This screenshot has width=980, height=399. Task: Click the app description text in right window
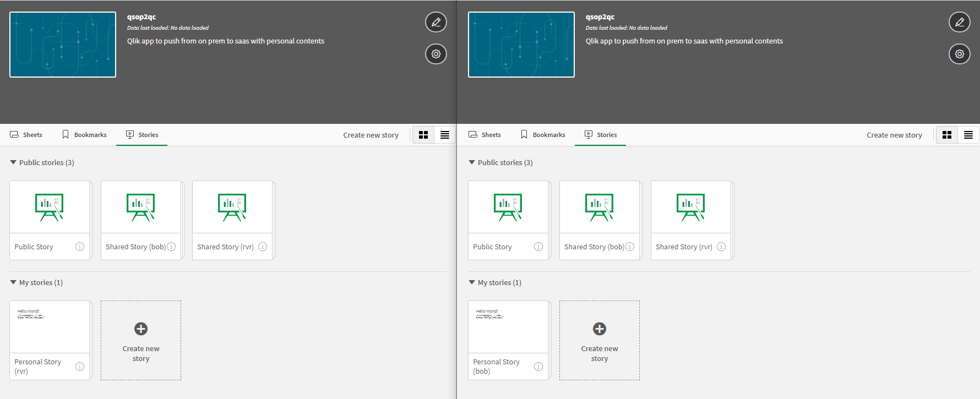coord(684,41)
